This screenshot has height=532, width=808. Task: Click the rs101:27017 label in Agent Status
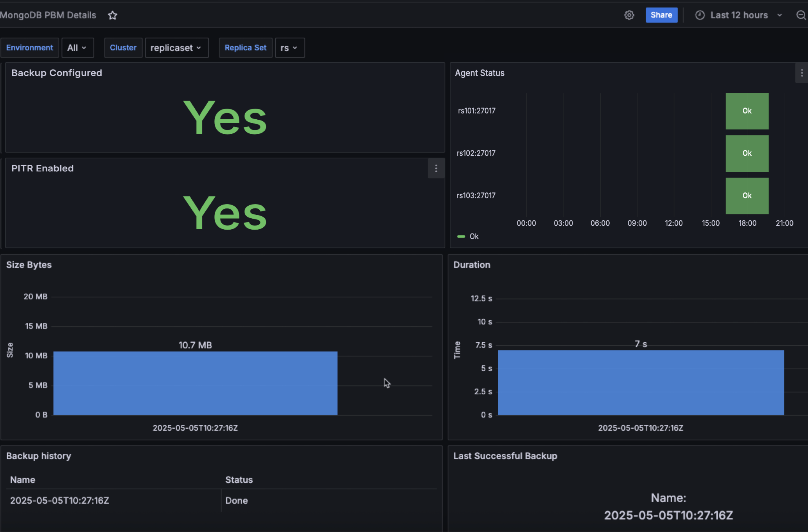(x=476, y=111)
